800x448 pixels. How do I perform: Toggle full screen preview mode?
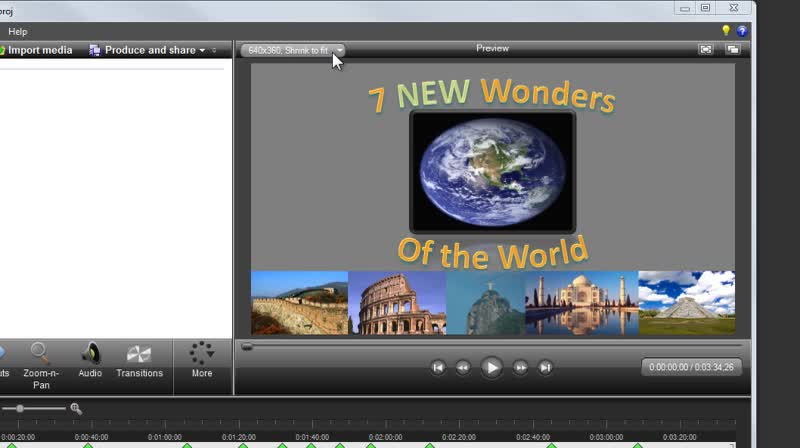pyautogui.click(x=706, y=49)
